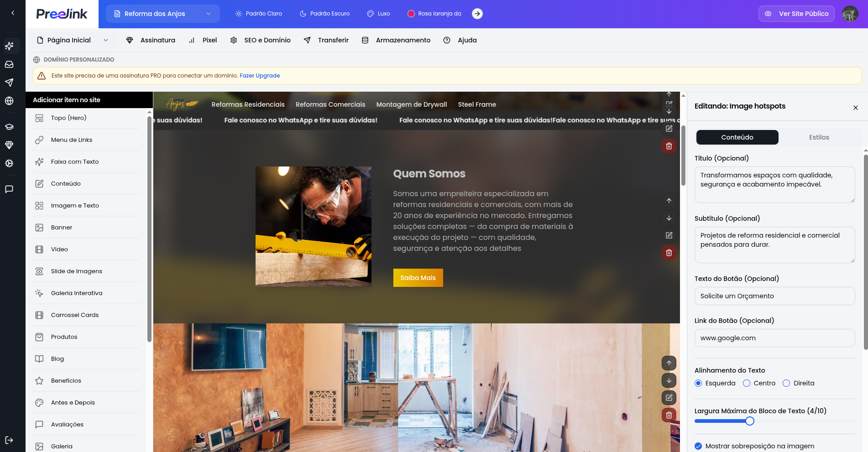
Task: Open the inbox icon in left rail
Action: tap(9, 64)
